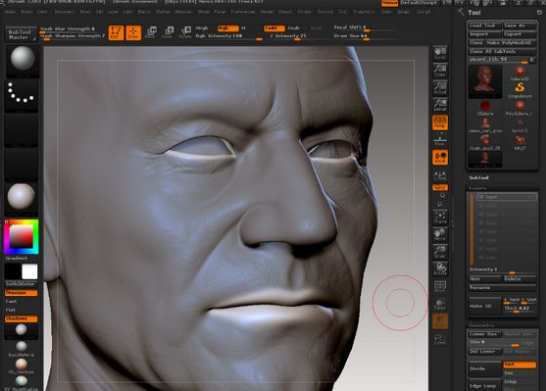This screenshot has height=391, width=546.
Task: Click the L.Sym icon
Action: pyautogui.click(x=440, y=175)
